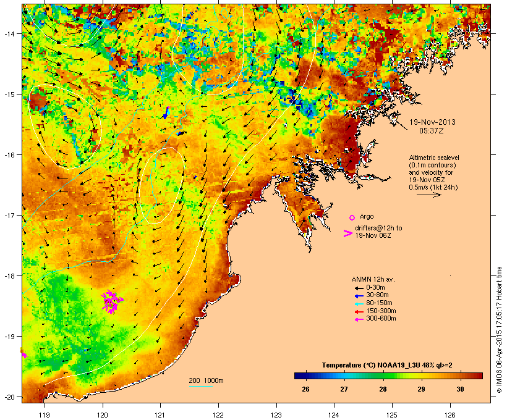The height and width of the screenshot is (420, 507).
Task: Click the black 0-30m legend arrow
Action: pos(359,288)
